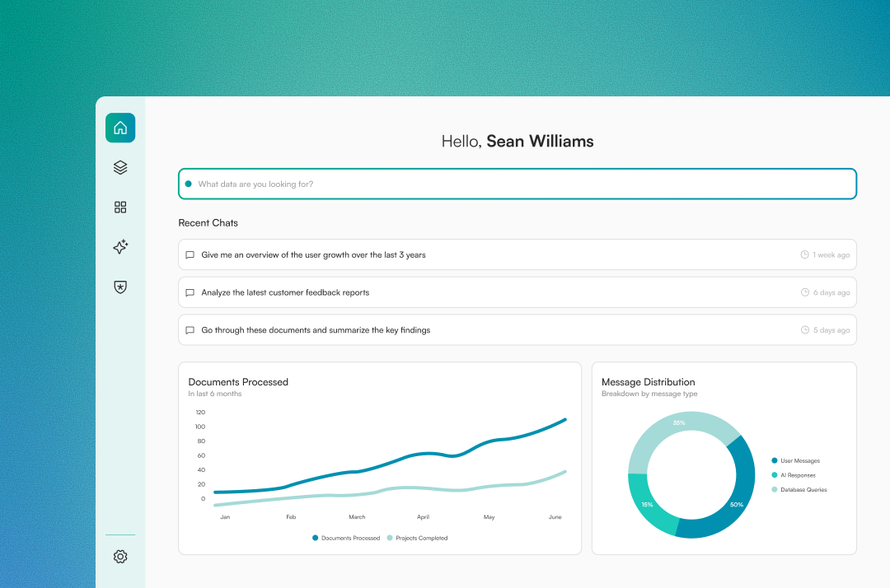890x588 pixels.
Task: Switch to the Message Distribution panel
Action: [648, 381]
